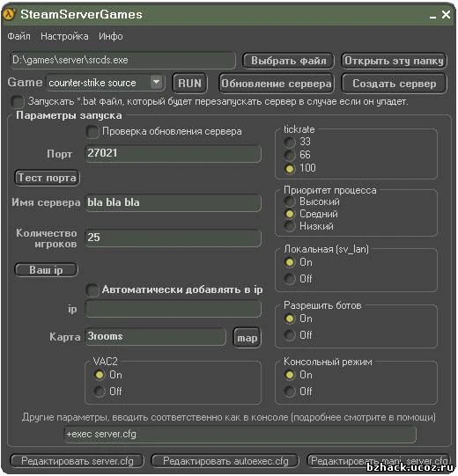This screenshot has width=458, height=476.
Task: Click the srcds.exe path field
Action: pyautogui.click(x=122, y=60)
